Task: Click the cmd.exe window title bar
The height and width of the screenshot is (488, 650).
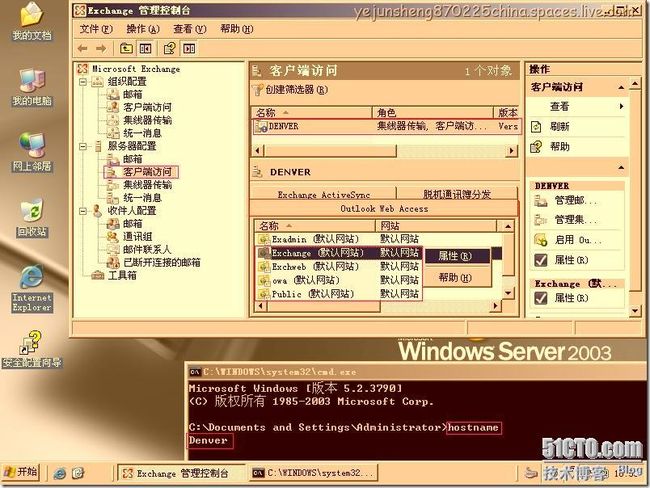Action: (x=417, y=372)
